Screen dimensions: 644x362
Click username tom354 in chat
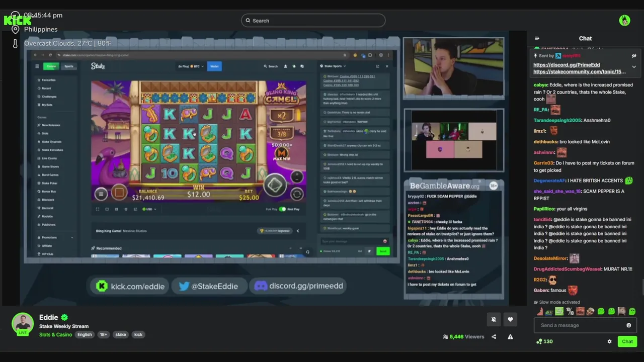click(x=542, y=220)
